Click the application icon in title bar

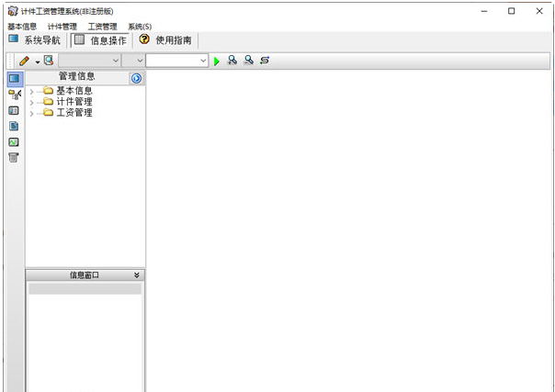click(13, 11)
